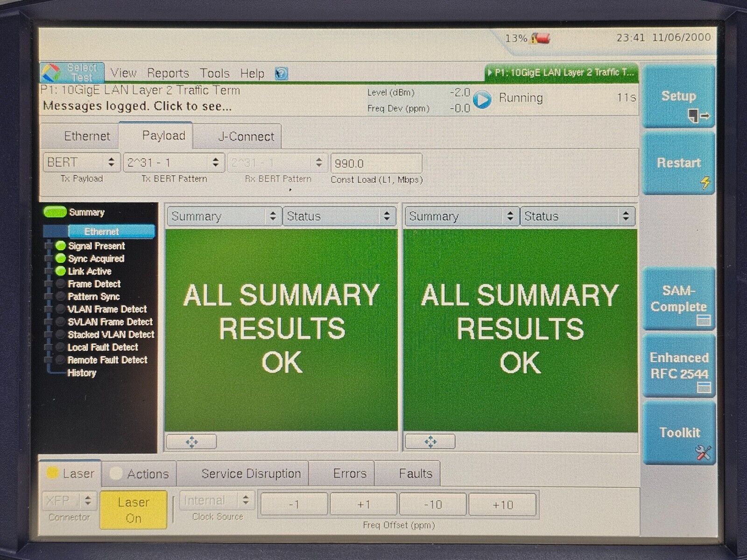Select the Signal Present indicator
The height and width of the screenshot is (560, 747).
96,246
